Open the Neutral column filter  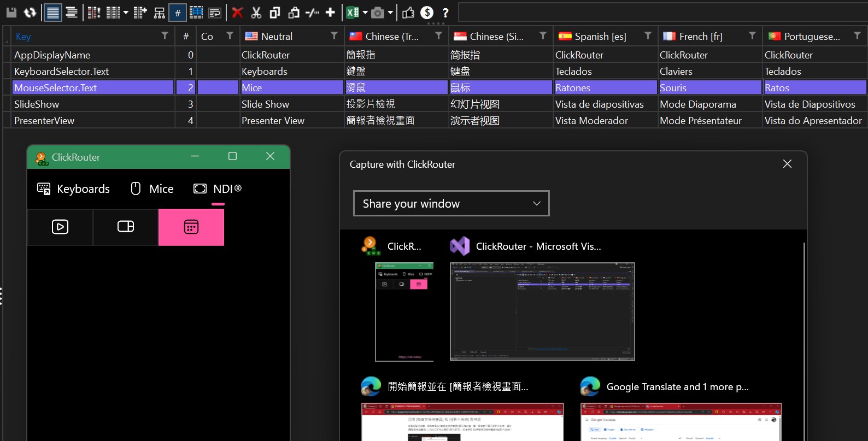pos(334,36)
